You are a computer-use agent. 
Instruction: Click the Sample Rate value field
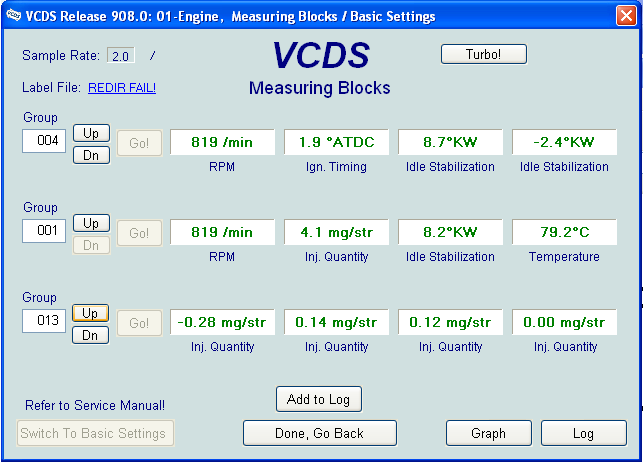point(120,56)
